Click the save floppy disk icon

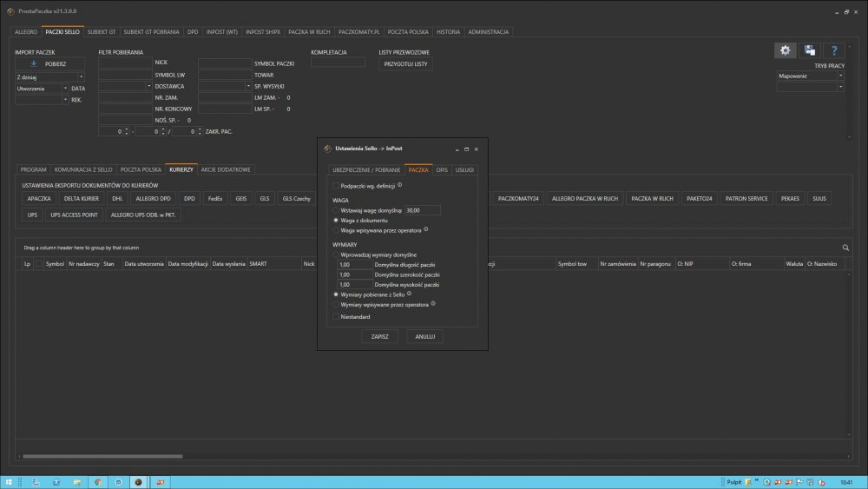click(809, 51)
